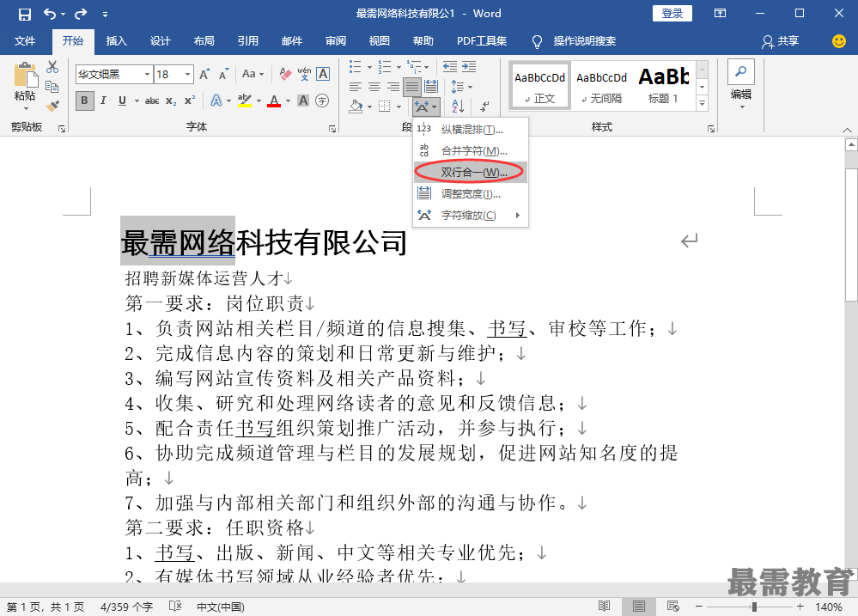858x616 pixels.
Task: Decrease font size with the A-down icon
Action: coord(223,74)
